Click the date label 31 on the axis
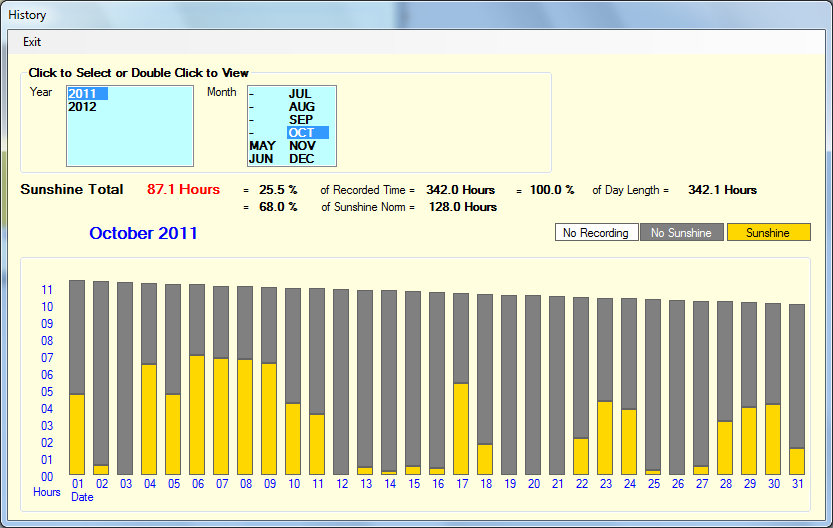The height and width of the screenshot is (528, 833). point(797,484)
